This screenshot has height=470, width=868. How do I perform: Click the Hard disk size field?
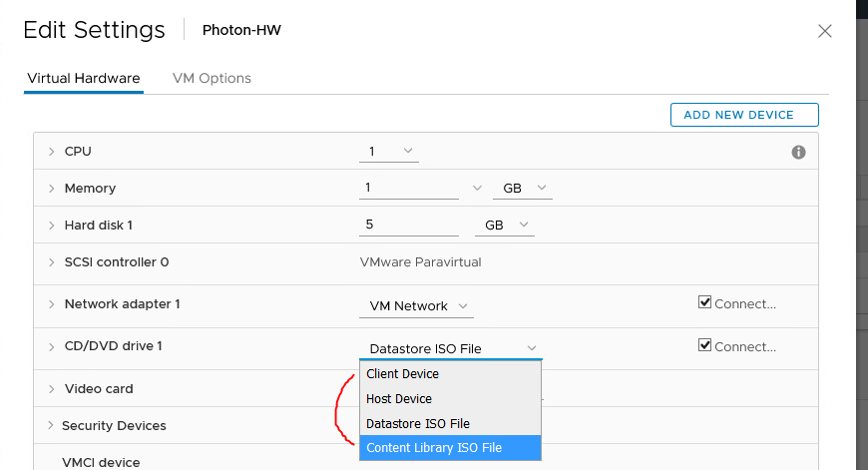[408, 225]
